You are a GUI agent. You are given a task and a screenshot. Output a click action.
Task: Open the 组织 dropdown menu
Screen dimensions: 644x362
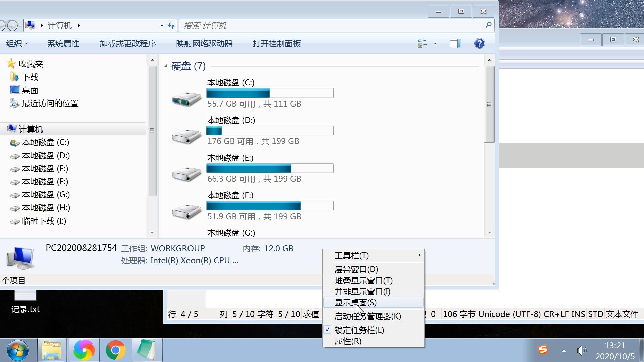click(x=17, y=43)
